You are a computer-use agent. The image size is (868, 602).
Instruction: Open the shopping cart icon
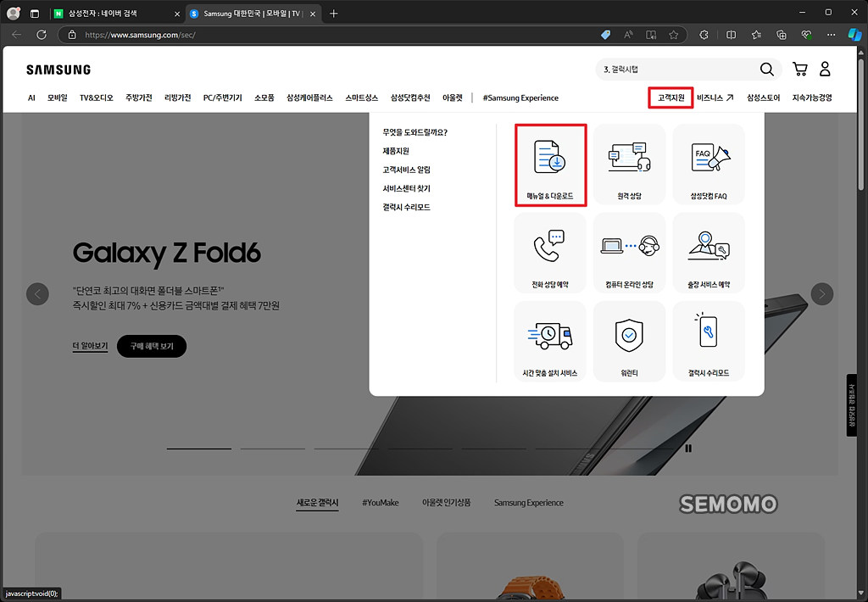(800, 69)
